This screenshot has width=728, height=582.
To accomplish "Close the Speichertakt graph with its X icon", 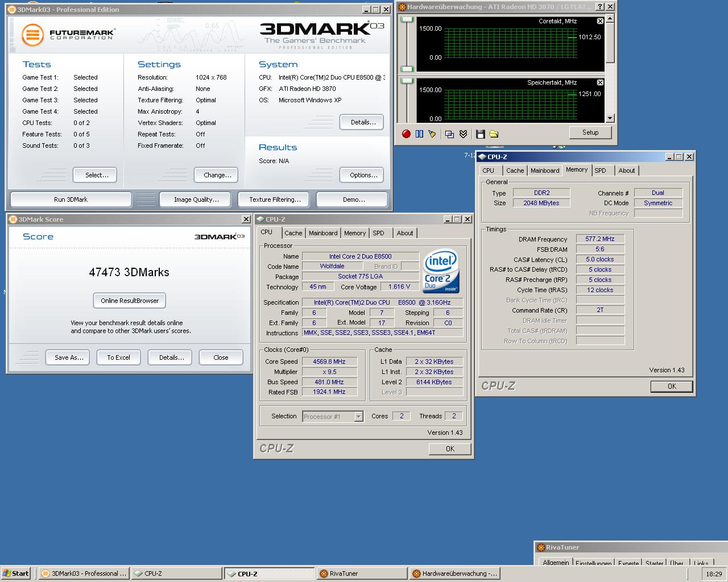I will 600,82.
